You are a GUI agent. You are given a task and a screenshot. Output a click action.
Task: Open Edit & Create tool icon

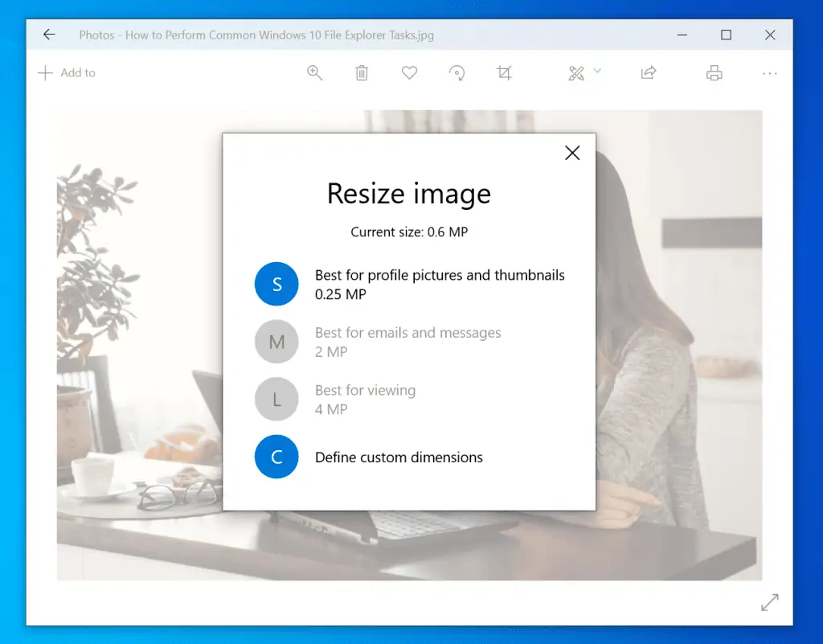point(575,73)
